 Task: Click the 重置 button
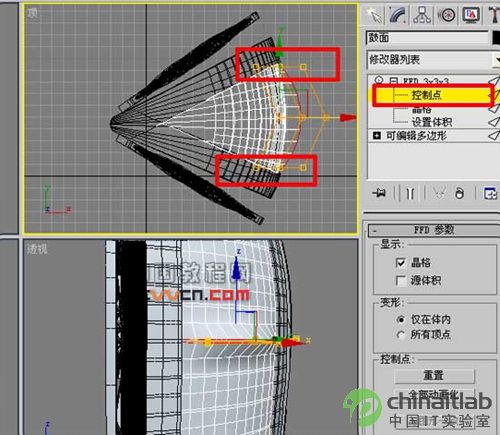pos(434,376)
